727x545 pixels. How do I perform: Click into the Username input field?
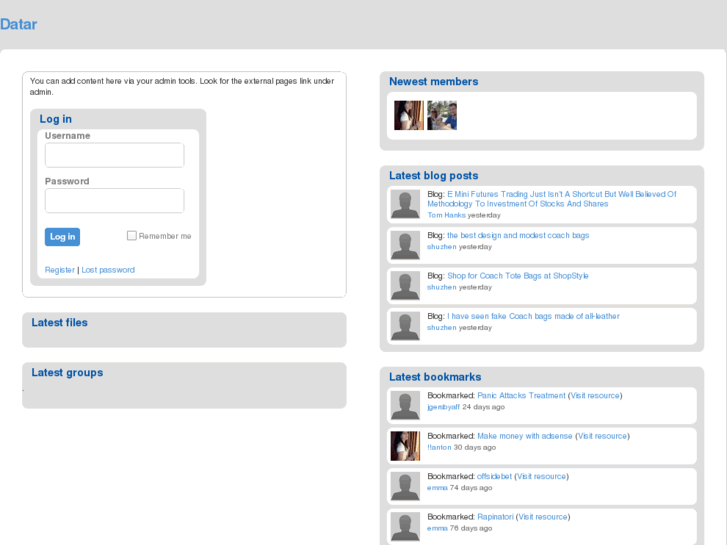pos(115,155)
